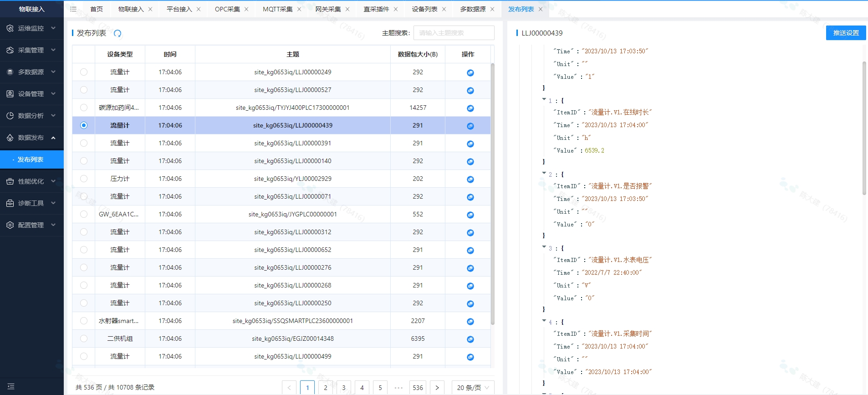The height and width of the screenshot is (395, 868).
Task: Open the action icon for LLJ00000439 row
Action: click(470, 126)
